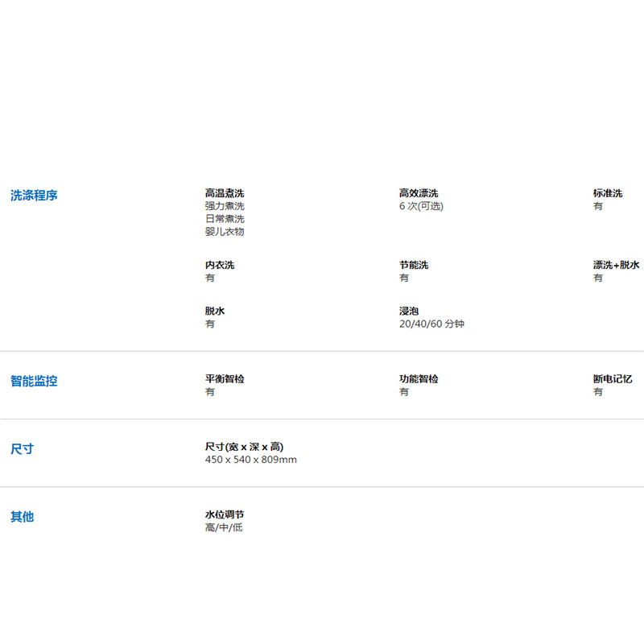Select the 浸泡 spec label
Viewport: 644px width, 644px height.
click(x=409, y=312)
